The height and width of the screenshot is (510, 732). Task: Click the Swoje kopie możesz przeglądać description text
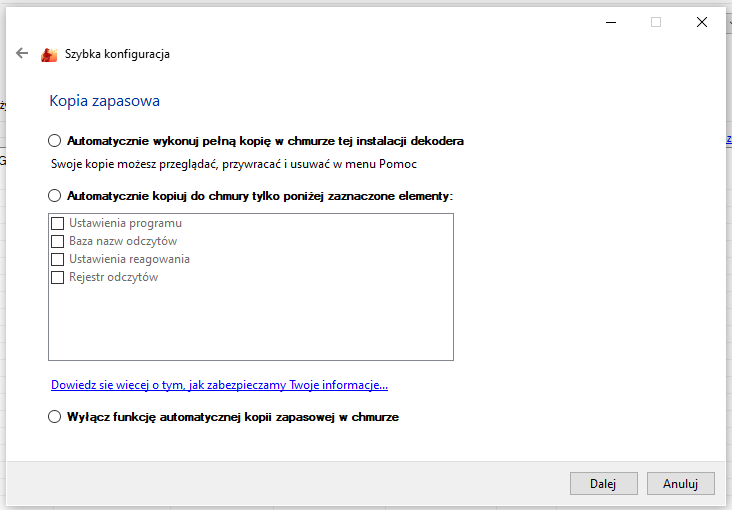[x=233, y=163]
